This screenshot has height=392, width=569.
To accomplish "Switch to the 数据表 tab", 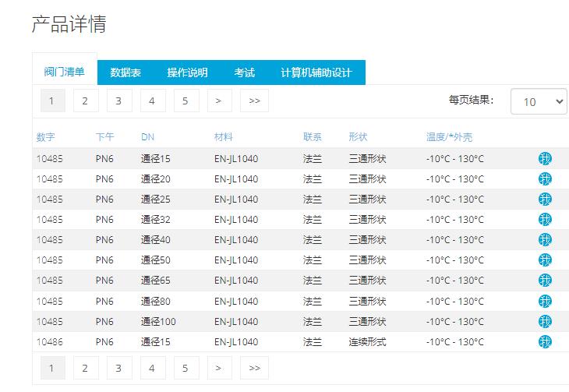I will tap(125, 72).
